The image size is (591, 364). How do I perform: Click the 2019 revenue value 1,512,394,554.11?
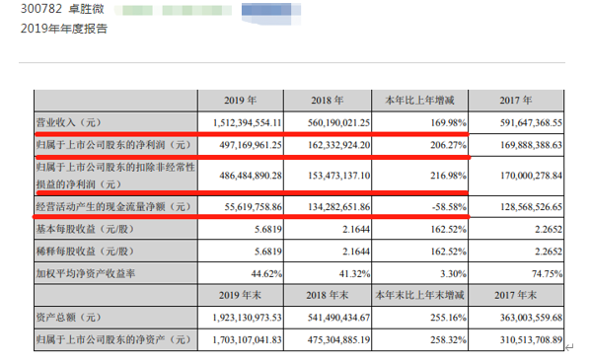(248, 123)
